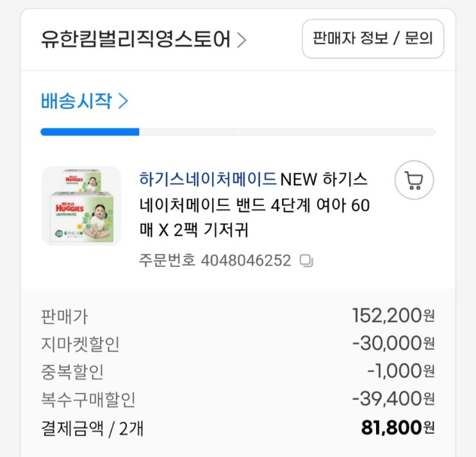Click the gray unfilled part of progress bar

click(x=287, y=132)
